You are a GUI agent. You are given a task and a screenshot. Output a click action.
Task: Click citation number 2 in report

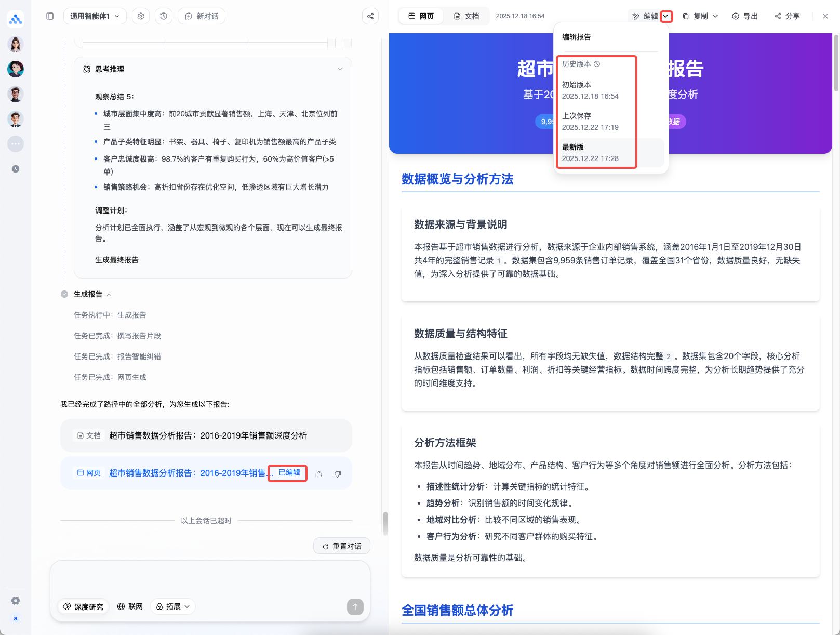tap(669, 356)
